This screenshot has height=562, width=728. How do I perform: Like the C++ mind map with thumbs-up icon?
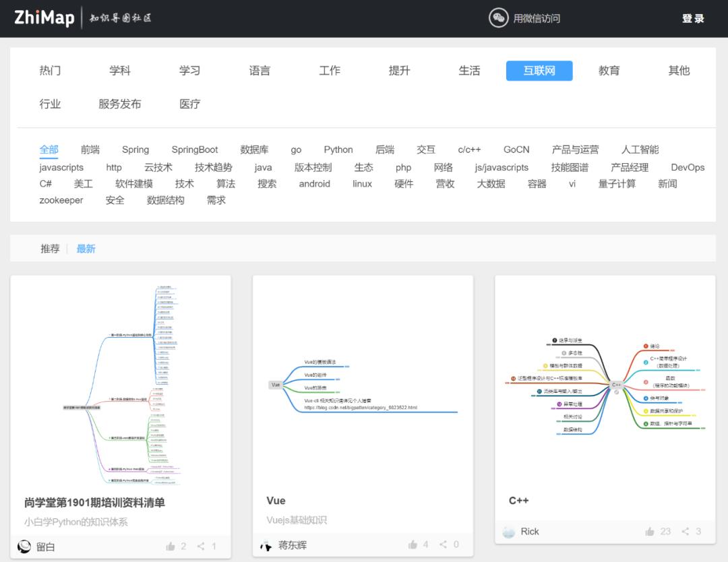[x=649, y=532]
